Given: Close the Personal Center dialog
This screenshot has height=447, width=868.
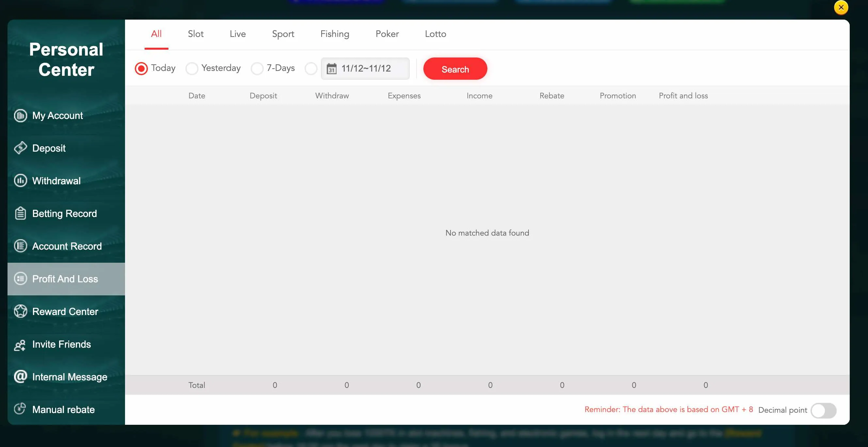Looking at the screenshot, I should tap(841, 8).
